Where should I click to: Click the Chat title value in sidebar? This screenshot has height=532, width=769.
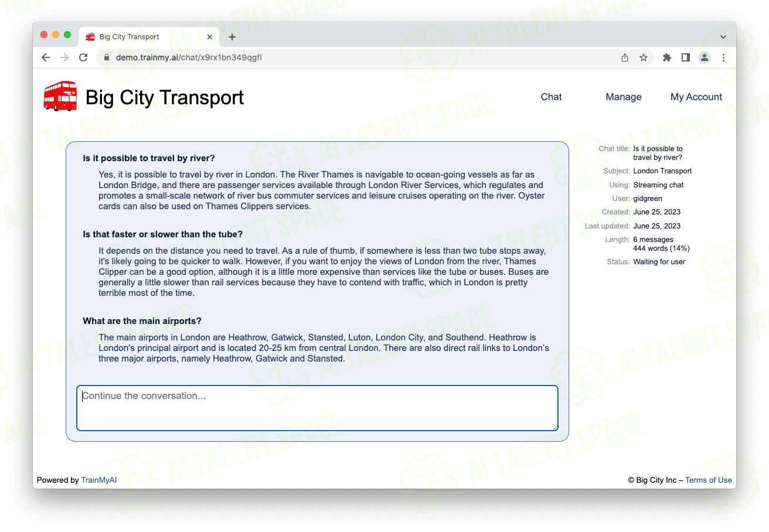click(x=658, y=154)
